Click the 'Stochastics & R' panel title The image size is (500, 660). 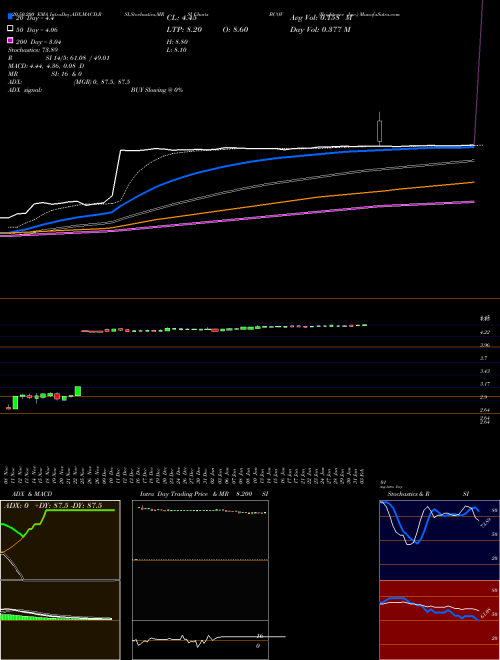pyautogui.click(x=408, y=494)
